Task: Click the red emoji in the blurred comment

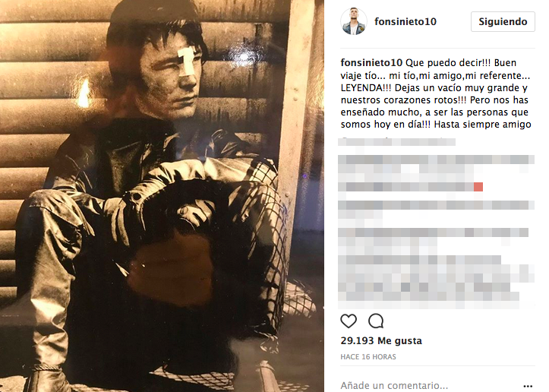Action: point(478,187)
